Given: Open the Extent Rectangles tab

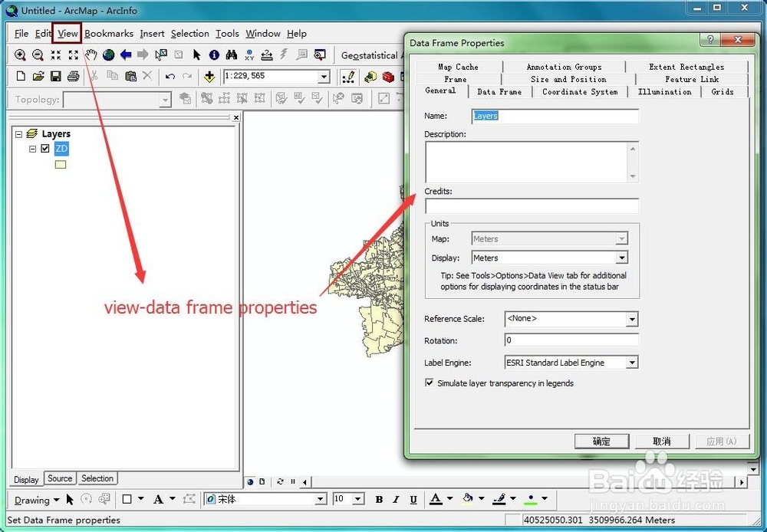Looking at the screenshot, I should pyautogui.click(x=686, y=67).
